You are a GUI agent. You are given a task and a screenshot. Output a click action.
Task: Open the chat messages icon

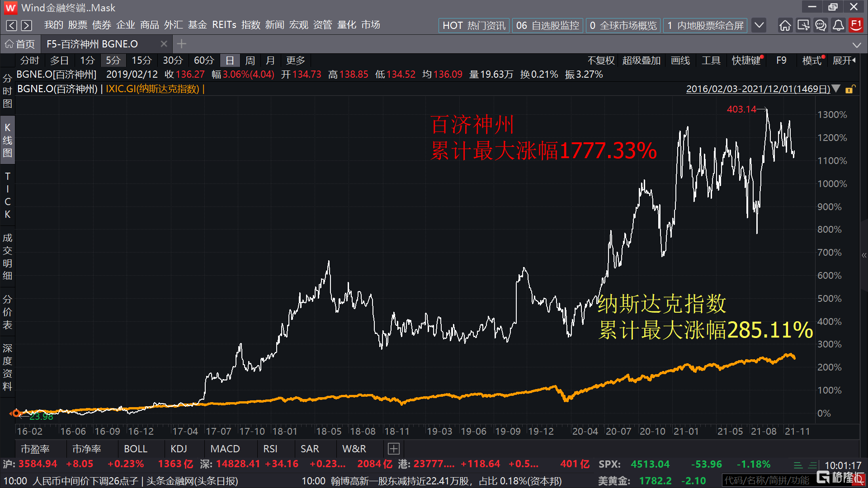[x=821, y=25]
